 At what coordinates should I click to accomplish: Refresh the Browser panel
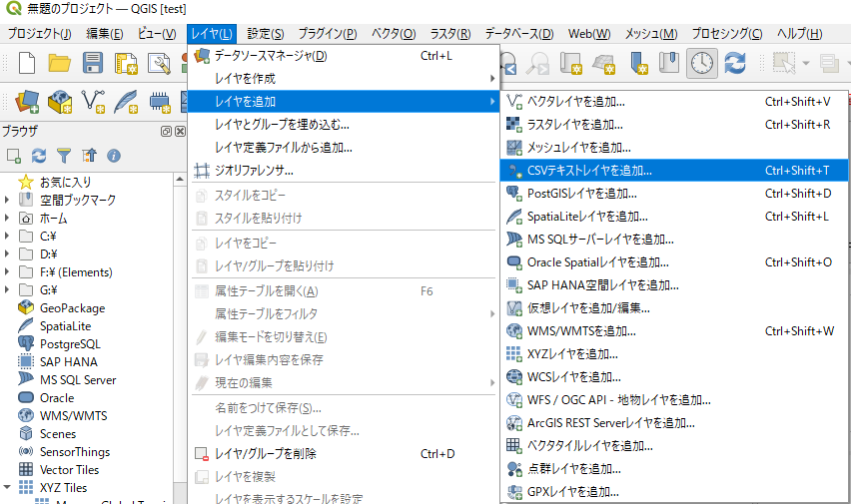(x=39, y=156)
